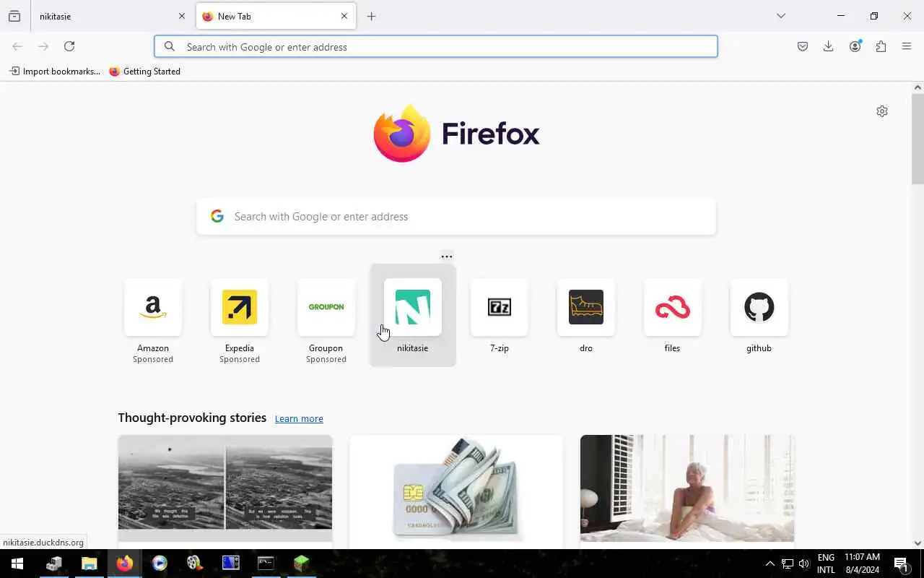924x578 pixels.
Task: Open Firefox View pinned tab icon
Action: (x=14, y=16)
